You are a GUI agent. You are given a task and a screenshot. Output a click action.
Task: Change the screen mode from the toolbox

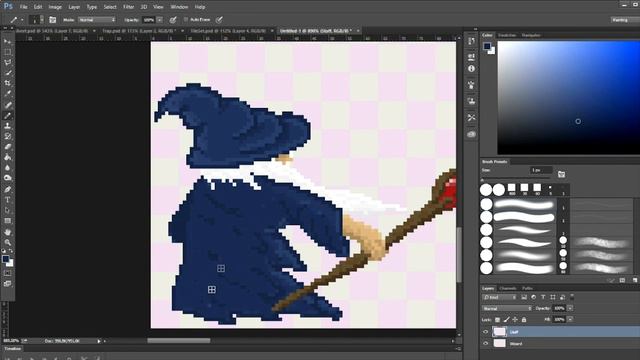(7, 284)
